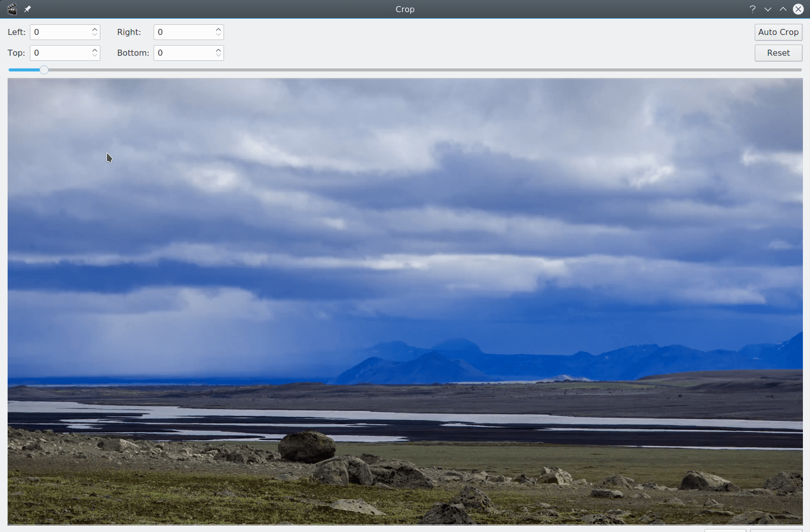Increase the Top crop value with up arrow
The width and height of the screenshot is (810, 532).
[95, 50]
